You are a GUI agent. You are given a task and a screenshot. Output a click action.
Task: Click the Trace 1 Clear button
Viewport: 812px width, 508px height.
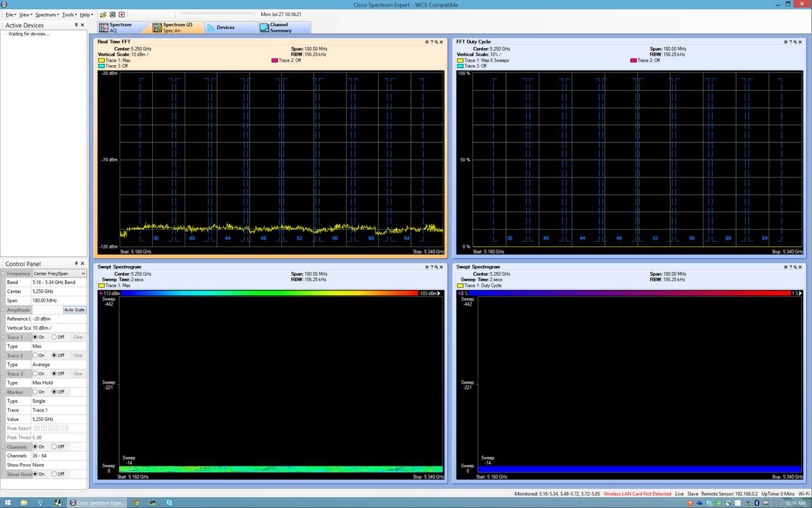coord(78,337)
